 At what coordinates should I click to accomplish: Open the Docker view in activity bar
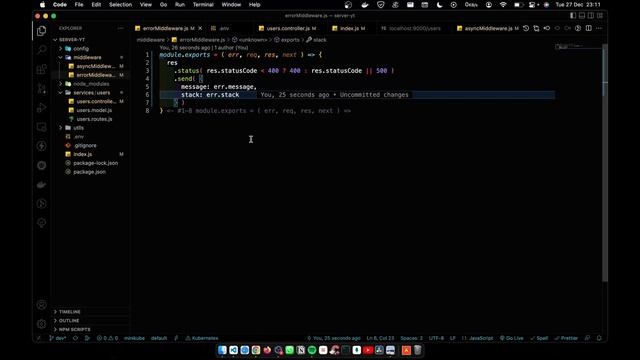[41, 184]
